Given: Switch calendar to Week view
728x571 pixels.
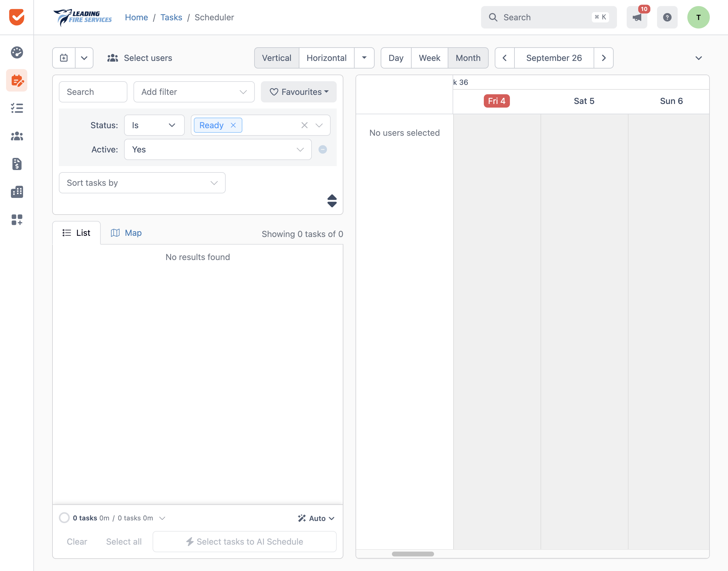Looking at the screenshot, I should point(429,58).
